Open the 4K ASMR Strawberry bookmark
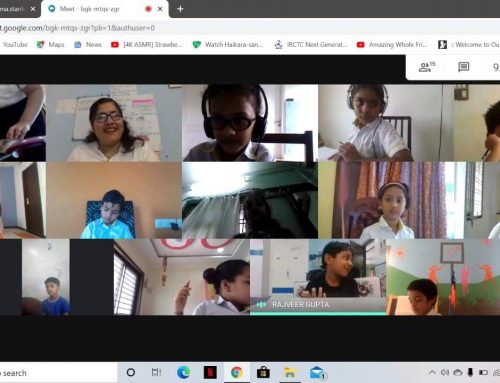The height and width of the screenshot is (383, 500). [x=147, y=44]
